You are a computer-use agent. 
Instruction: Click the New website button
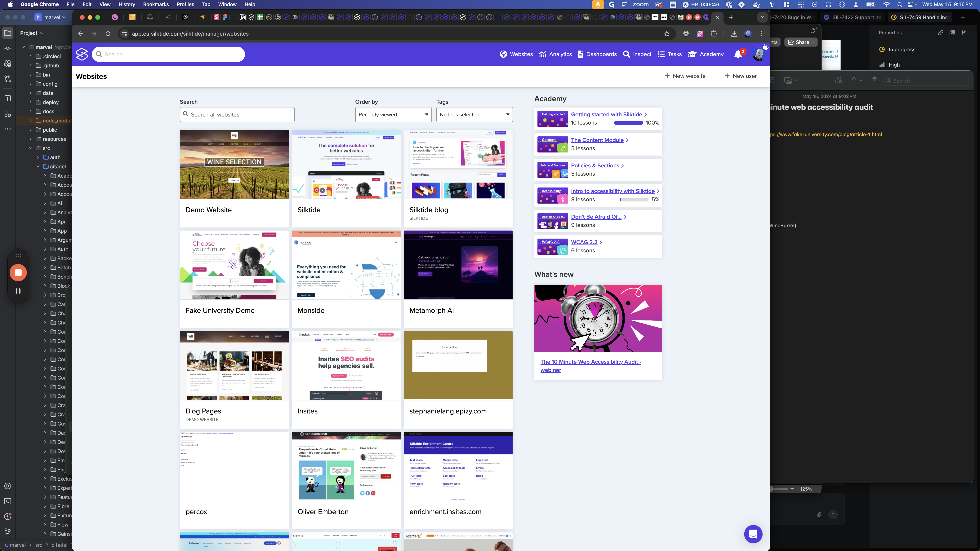[x=685, y=76]
